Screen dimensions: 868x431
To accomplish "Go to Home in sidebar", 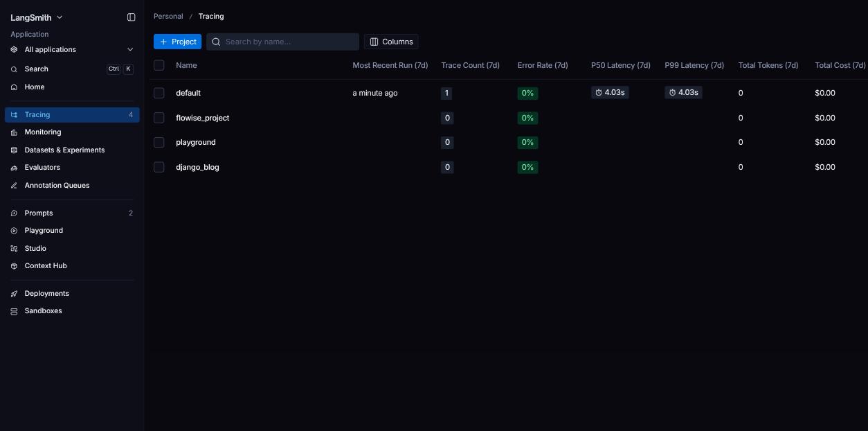I will 72,87.
